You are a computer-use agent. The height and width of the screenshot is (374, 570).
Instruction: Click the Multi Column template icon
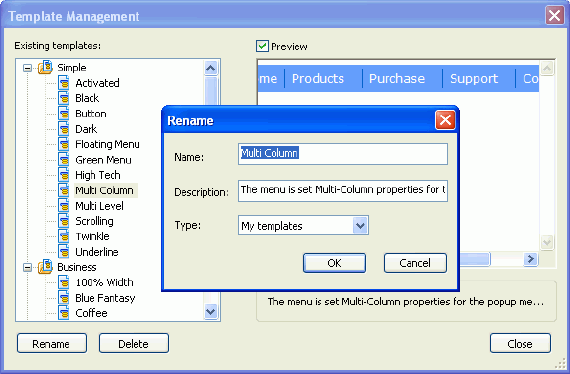click(x=64, y=190)
